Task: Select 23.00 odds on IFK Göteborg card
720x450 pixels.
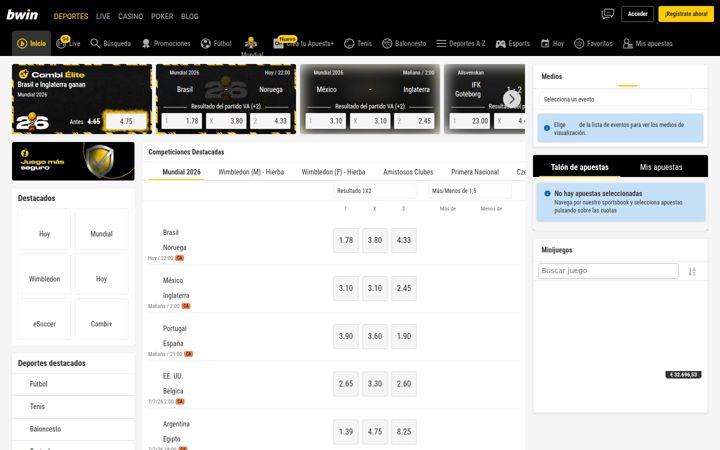Action: coord(470,121)
